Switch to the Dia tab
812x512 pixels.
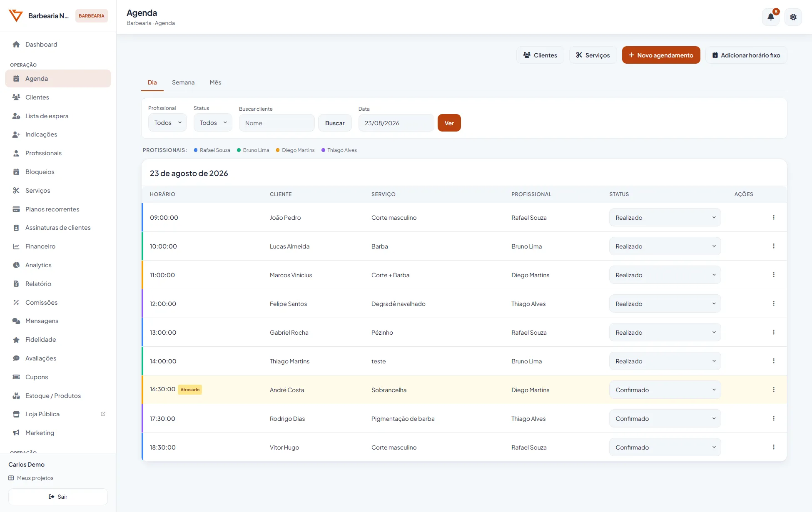152,82
